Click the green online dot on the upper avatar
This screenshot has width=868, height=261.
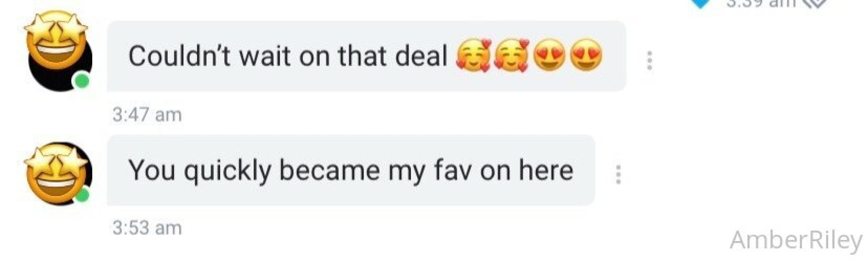tap(82, 81)
